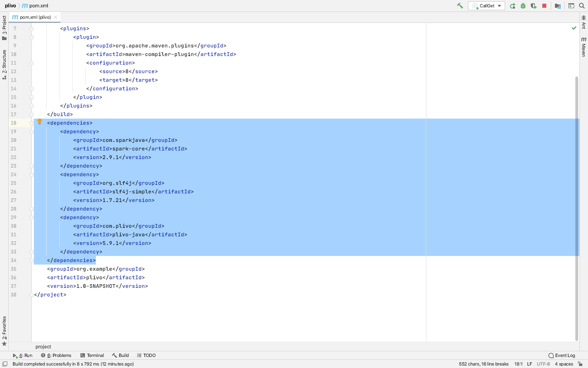Viewport: 588px width, 368px height.
Task: Click the 1.0-SNAPSHOT version text
Action: tap(96, 286)
